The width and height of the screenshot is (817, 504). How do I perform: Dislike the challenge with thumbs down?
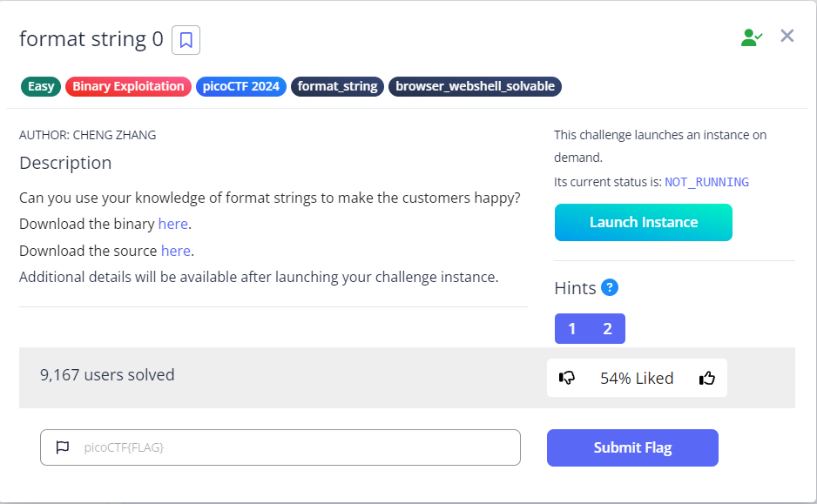coord(567,378)
